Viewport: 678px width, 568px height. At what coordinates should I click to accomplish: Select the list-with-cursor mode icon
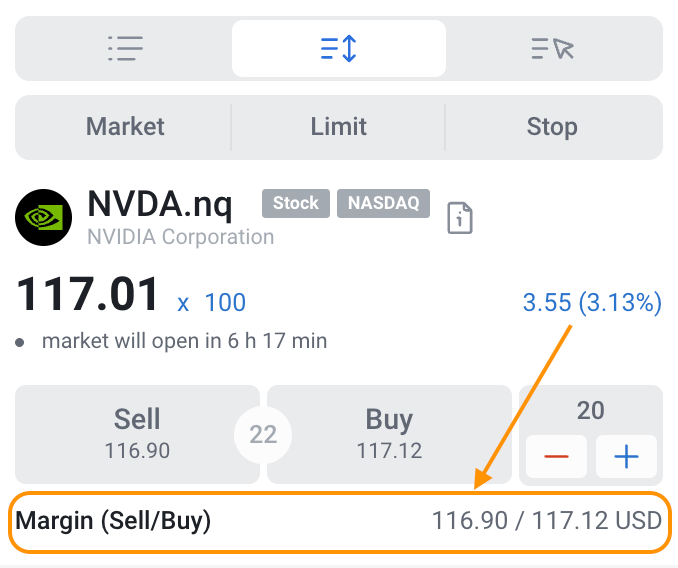(552, 48)
